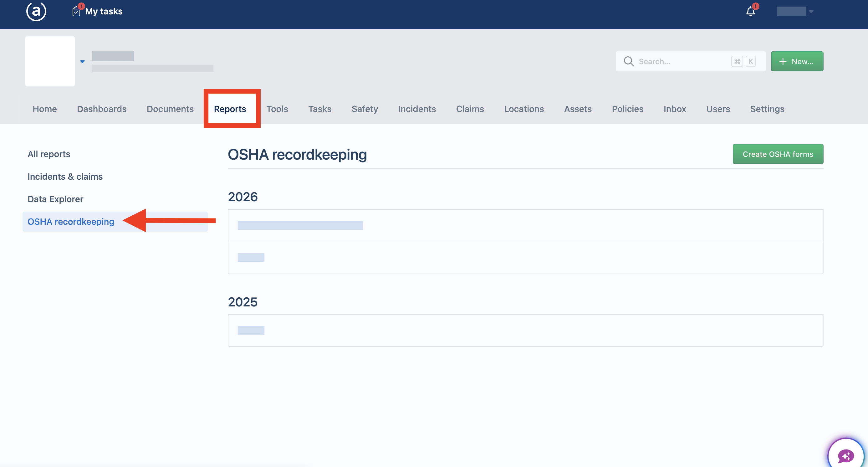The image size is (868, 467).
Task: Select All reports in sidebar
Action: pyautogui.click(x=49, y=154)
